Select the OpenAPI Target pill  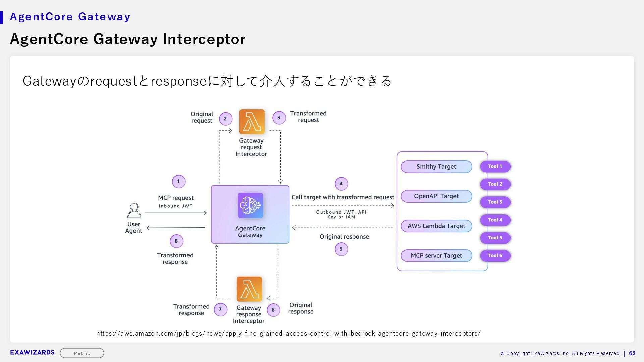click(x=436, y=196)
